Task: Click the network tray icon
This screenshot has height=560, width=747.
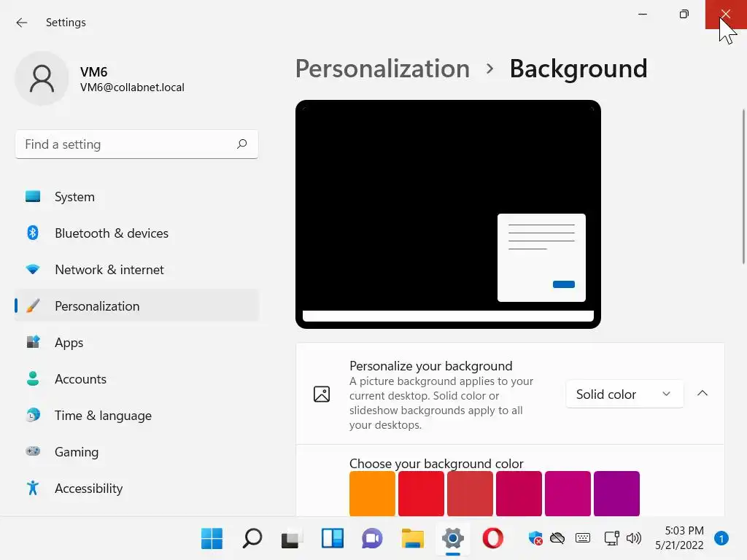Action: (x=611, y=538)
